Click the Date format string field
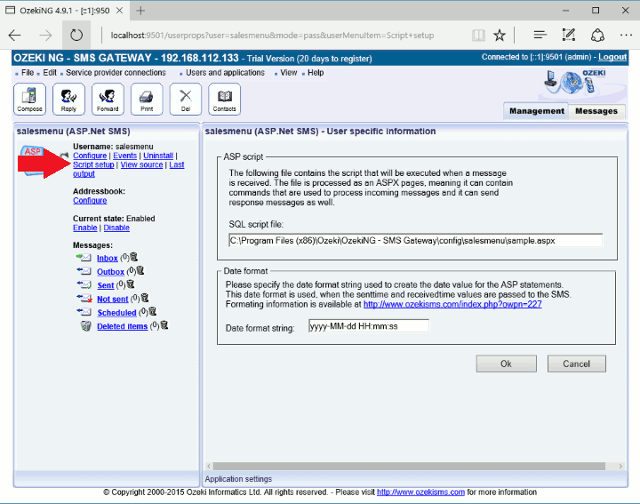The image size is (640, 504). pyautogui.click(x=368, y=326)
